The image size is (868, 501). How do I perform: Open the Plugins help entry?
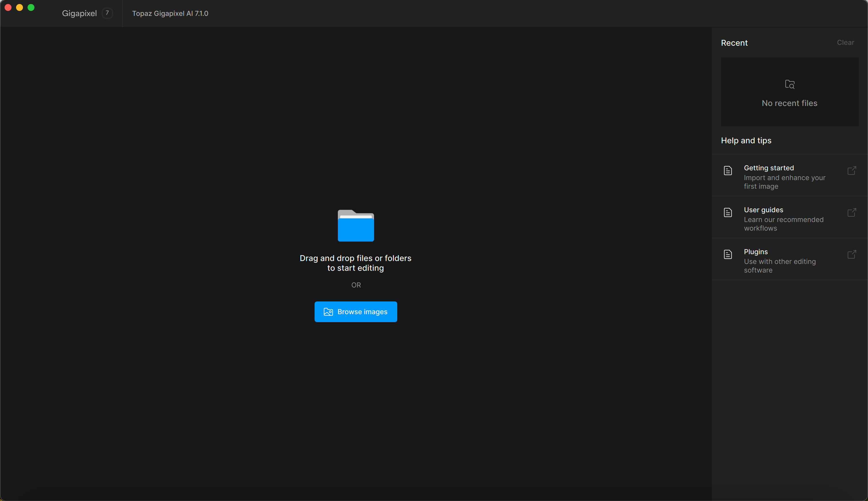click(x=790, y=260)
